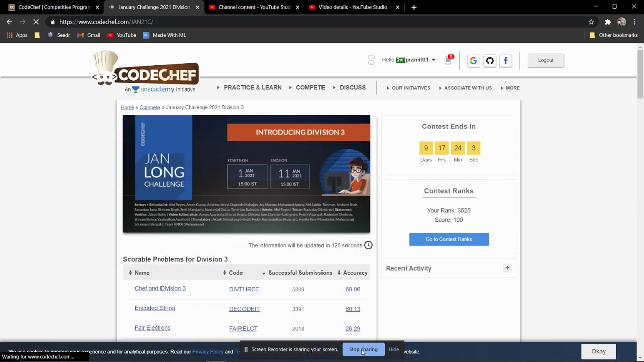Click Go to Contest Ranks button
The height and width of the screenshot is (362, 644).
[x=449, y=239]
